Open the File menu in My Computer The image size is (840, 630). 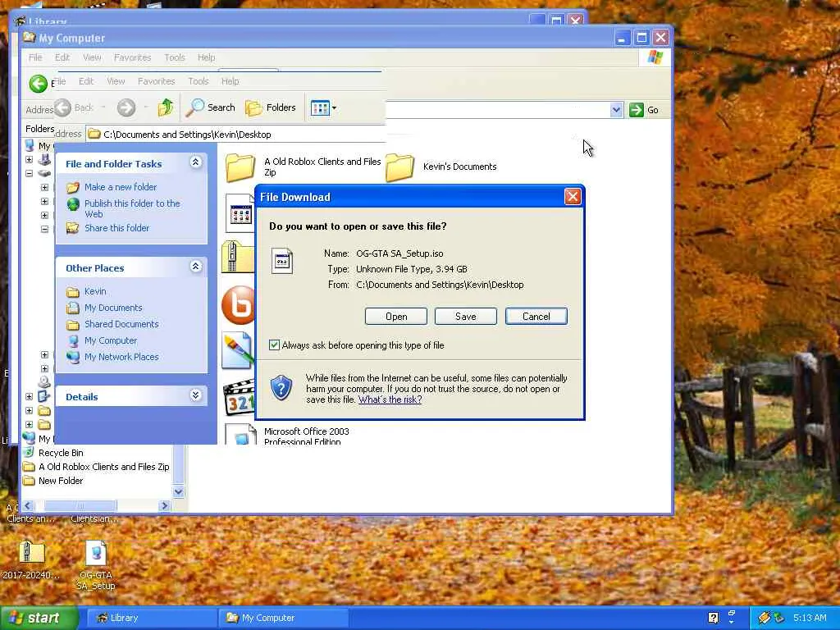(x=35, y=57)
